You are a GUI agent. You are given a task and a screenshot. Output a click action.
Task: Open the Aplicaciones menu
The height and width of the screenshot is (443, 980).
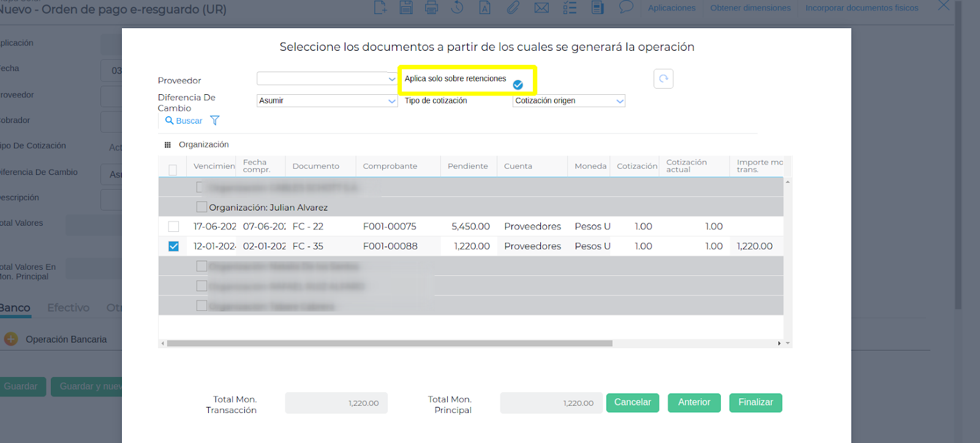672,8
